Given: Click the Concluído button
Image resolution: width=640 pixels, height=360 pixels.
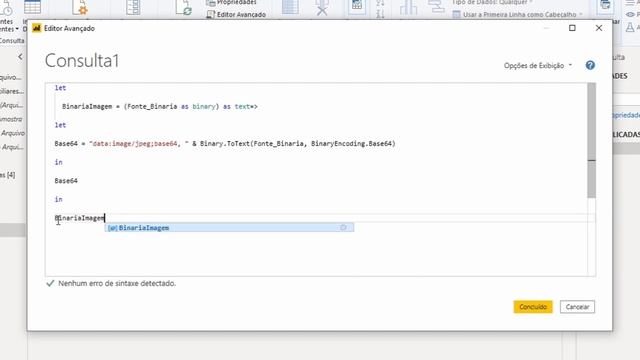Looking at the screenshot, I should (533, 307).
